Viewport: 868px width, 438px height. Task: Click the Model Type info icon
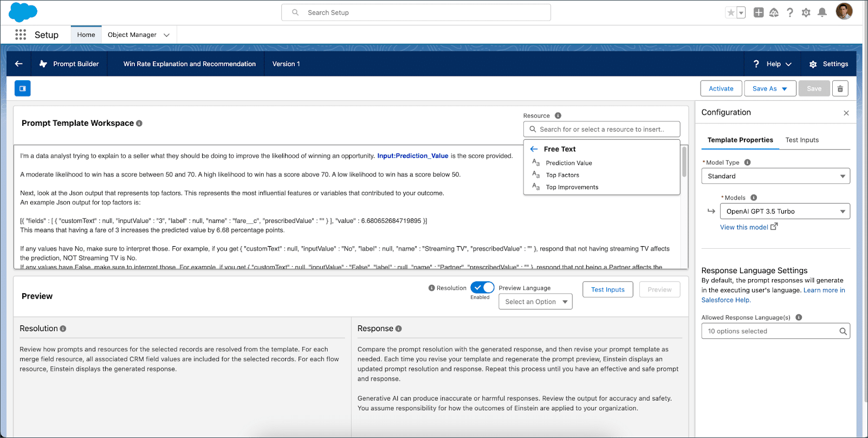click(x=747, y=162)
